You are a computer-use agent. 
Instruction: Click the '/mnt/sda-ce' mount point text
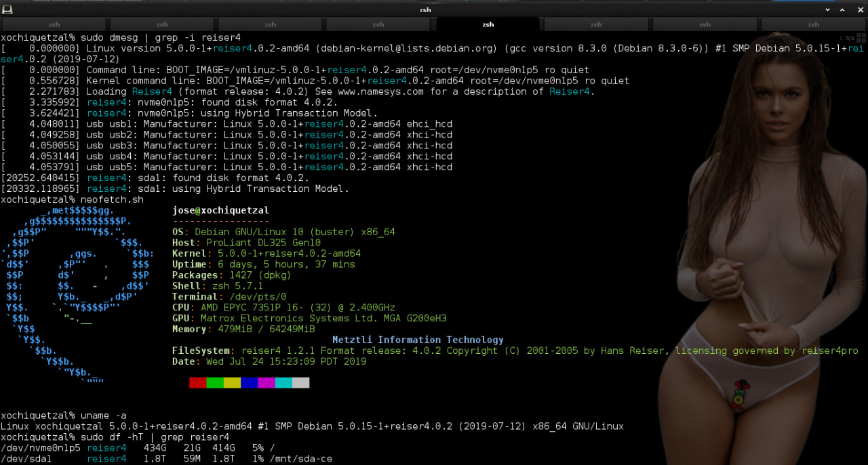coord(300,459)
